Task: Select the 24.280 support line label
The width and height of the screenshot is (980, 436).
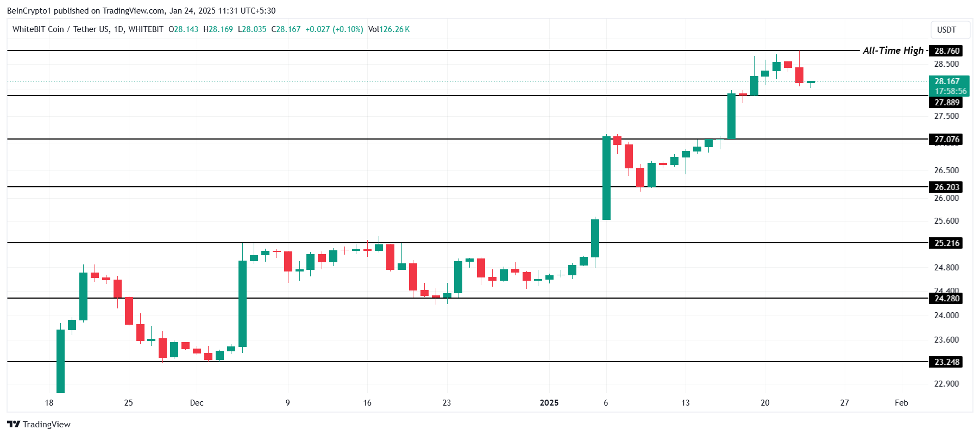Action: point(947,298)
